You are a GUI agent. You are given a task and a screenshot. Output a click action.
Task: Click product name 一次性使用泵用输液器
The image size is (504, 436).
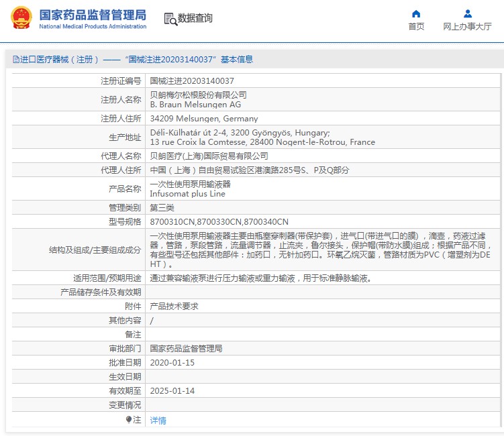(x=191, y=184)
